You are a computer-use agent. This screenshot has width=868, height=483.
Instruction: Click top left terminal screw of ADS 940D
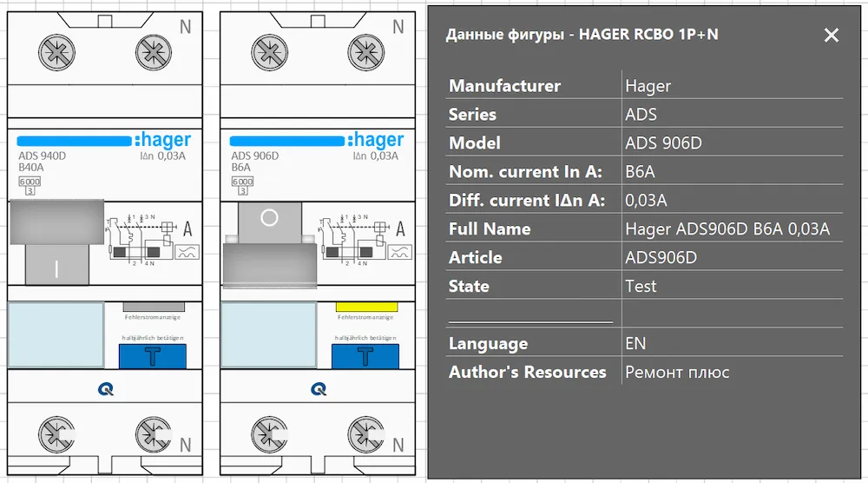pyautogui.click(x=56, y=53)
